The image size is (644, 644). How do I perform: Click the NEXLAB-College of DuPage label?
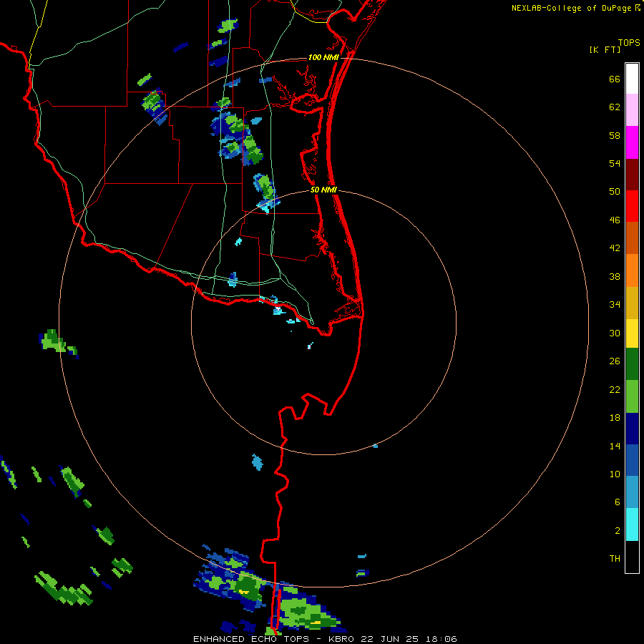[x=571, y=8]
